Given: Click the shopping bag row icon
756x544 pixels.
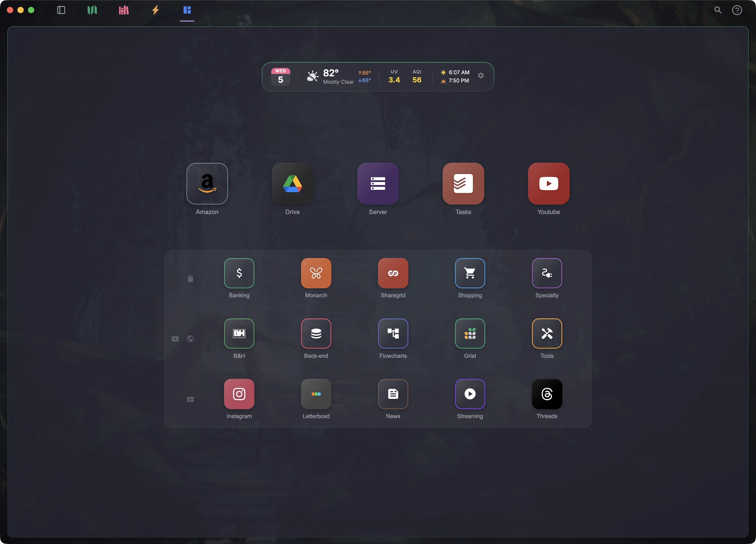Looking at the screenshot, I should (190, 279).
